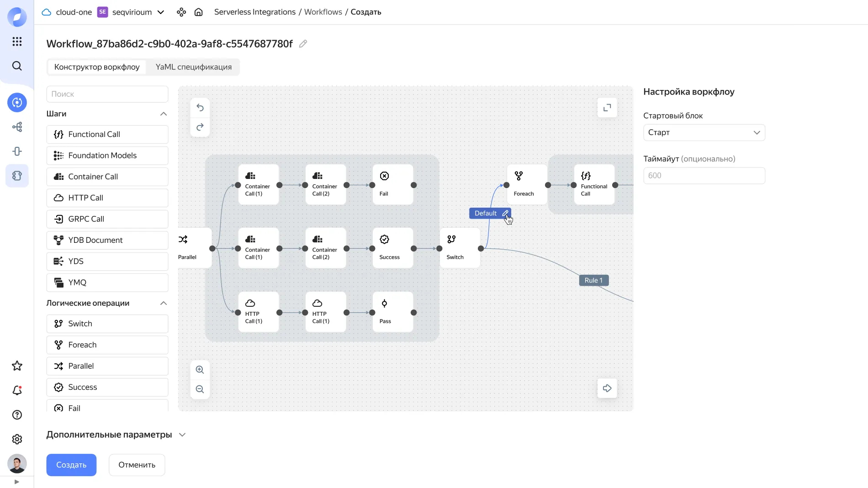Expand Дополнительные параметры section
868x488 pixels.
point(182,435)
